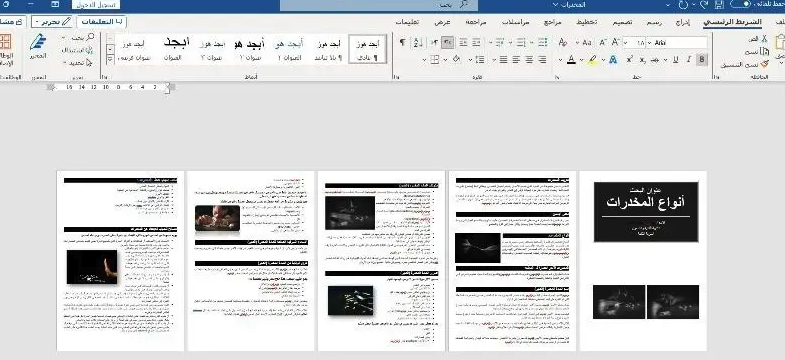Apply Italic formatting

[689, 60]
